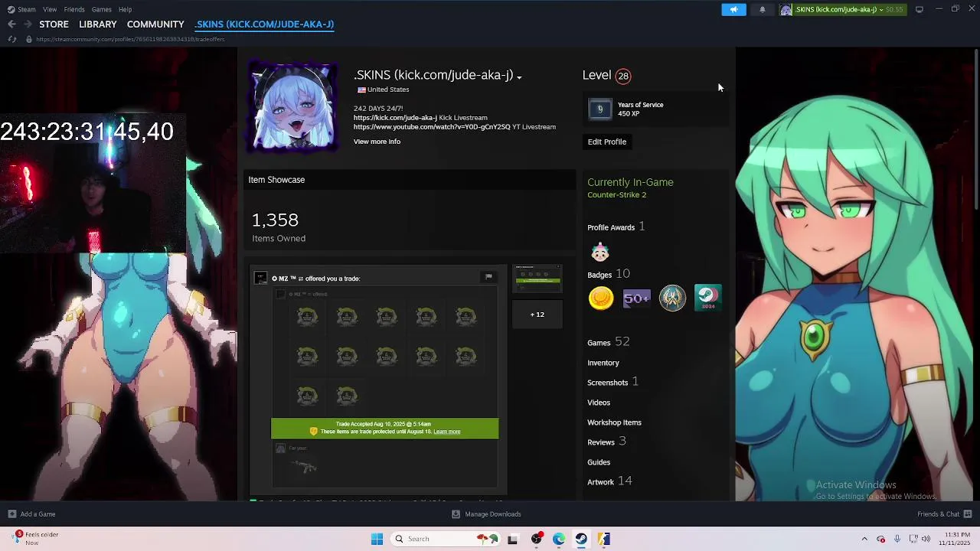Screen dimensions: 980x551
Task: Open the Steam 2024 badge
Action: (707, 298)
